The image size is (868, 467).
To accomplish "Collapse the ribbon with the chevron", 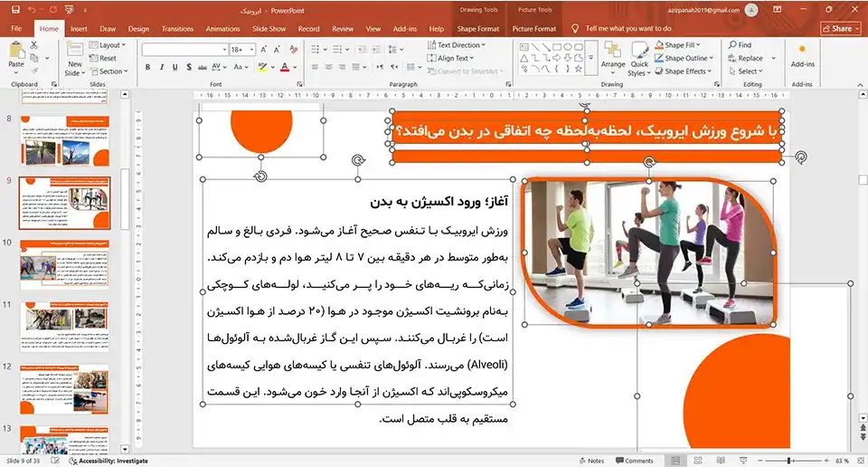I will pyautogui.click(x=860, y=85).
